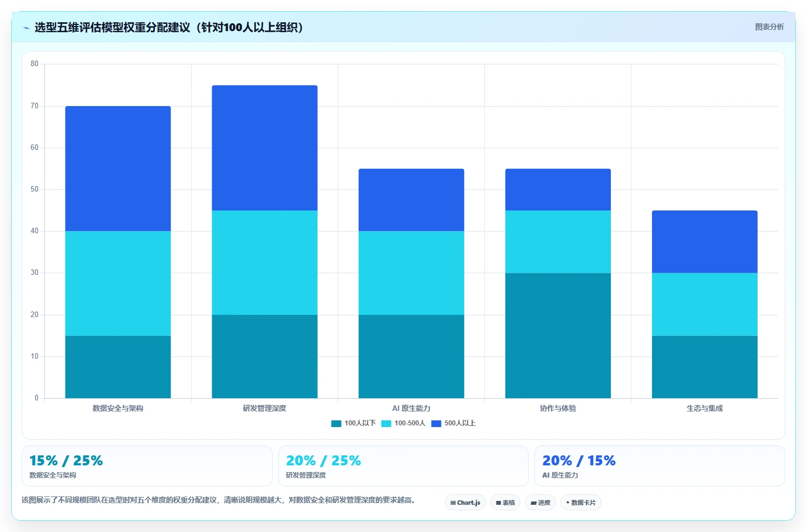Click the 500人以上 segment of 生态与集成 bar
Viewport: 807px width, 532px height.
pyautogui.click(x=704, y=242)
